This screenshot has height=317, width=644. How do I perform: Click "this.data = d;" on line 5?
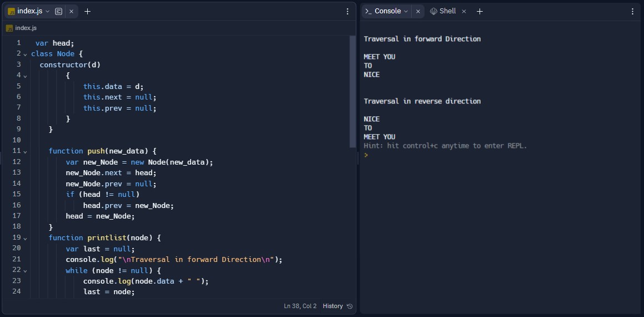click(113, 86)
